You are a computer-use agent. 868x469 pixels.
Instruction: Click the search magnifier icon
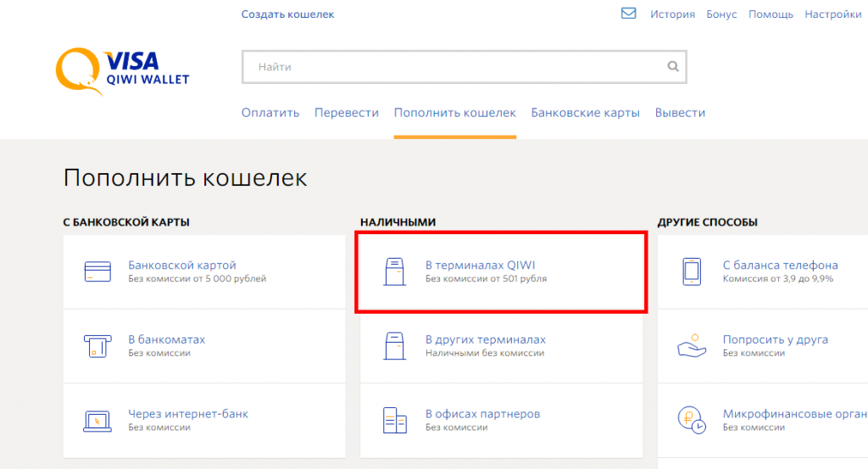(x=672, y=66)
